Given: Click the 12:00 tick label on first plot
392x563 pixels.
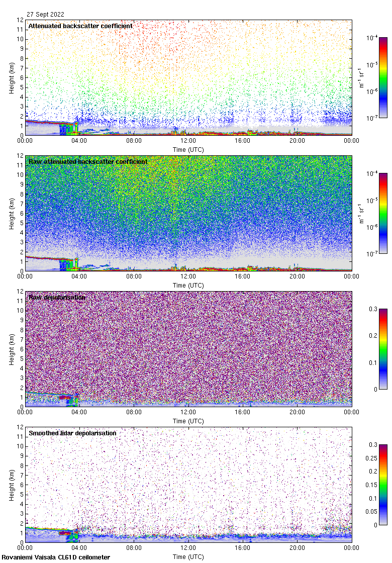Looking at the screenshot, I should pos(188,141).
